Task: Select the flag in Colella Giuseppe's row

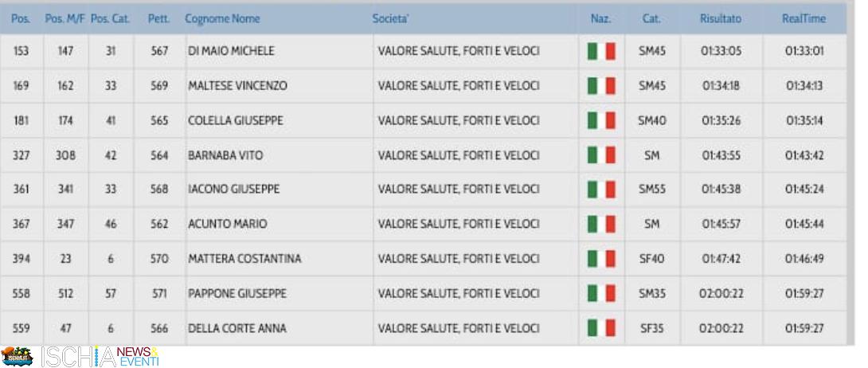Action: point(601,120)
